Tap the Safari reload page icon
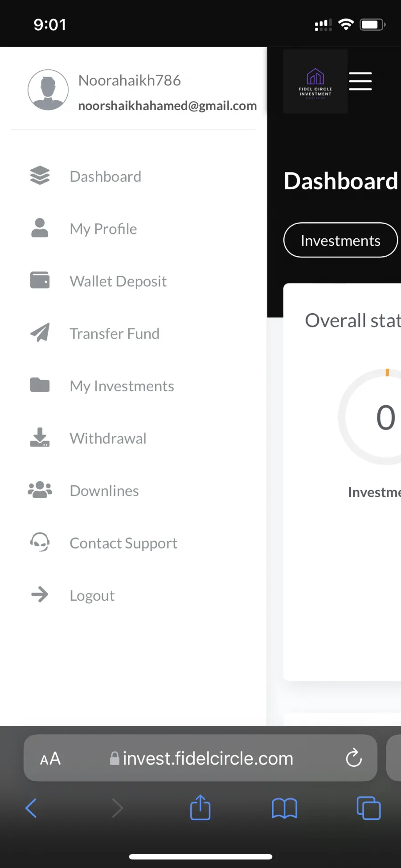Screen dimensions: 401x868 (354, 757)
